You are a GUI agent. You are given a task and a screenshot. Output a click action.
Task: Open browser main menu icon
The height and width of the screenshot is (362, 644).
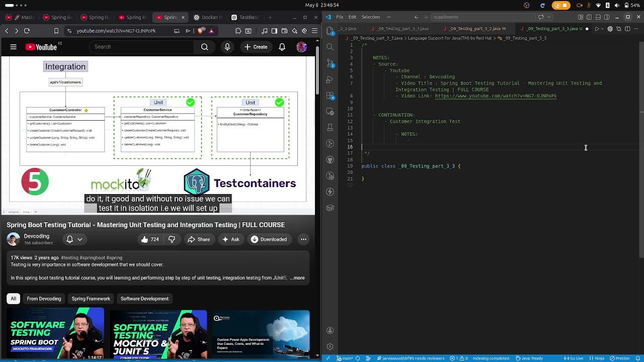coord(314,31)
